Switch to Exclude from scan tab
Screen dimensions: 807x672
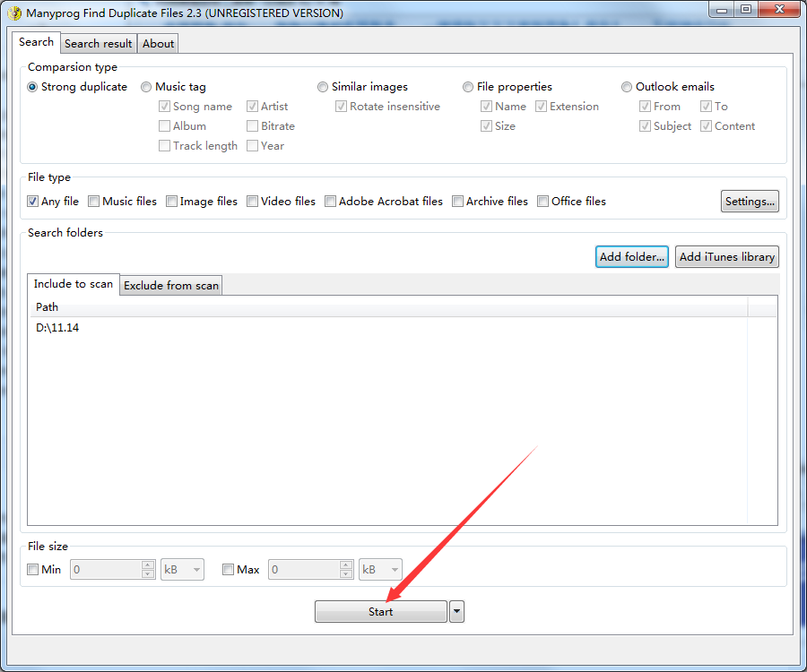171,285
